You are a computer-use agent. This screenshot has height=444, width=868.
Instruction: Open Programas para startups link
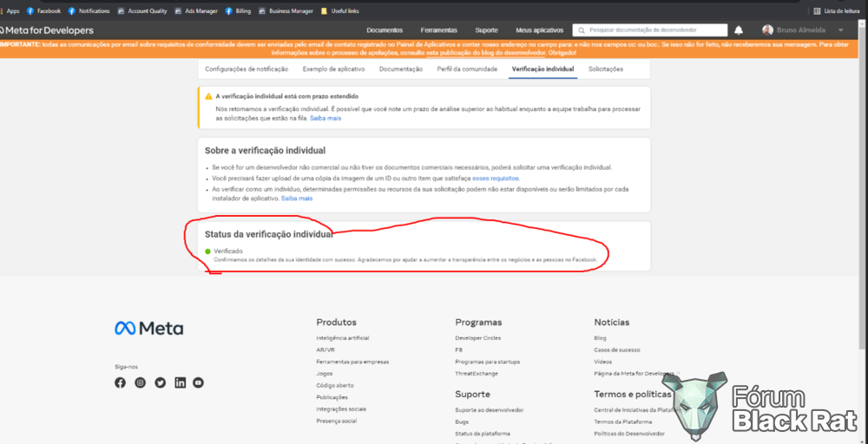tap(487, 362)
